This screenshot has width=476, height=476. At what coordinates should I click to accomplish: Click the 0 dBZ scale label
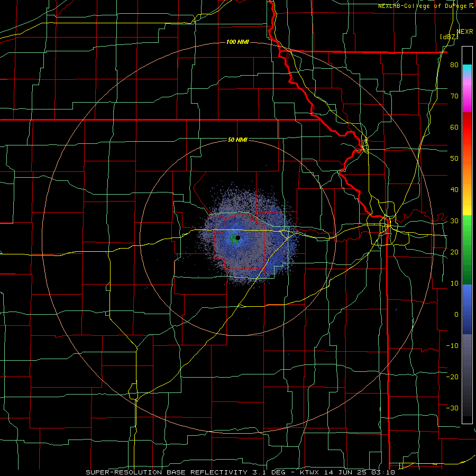(x=456, y=315)
